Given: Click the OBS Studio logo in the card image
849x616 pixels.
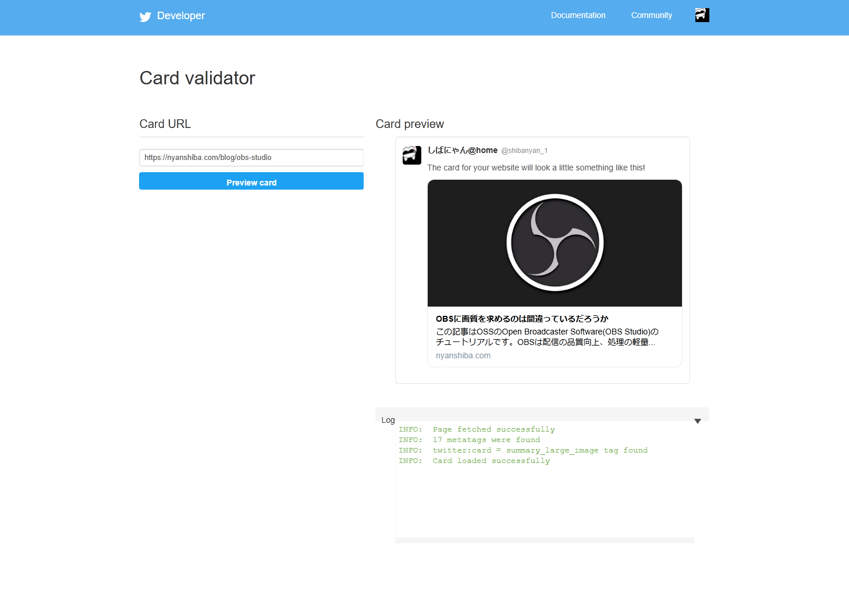Looking at the screenshot, I should pos(554,243).
